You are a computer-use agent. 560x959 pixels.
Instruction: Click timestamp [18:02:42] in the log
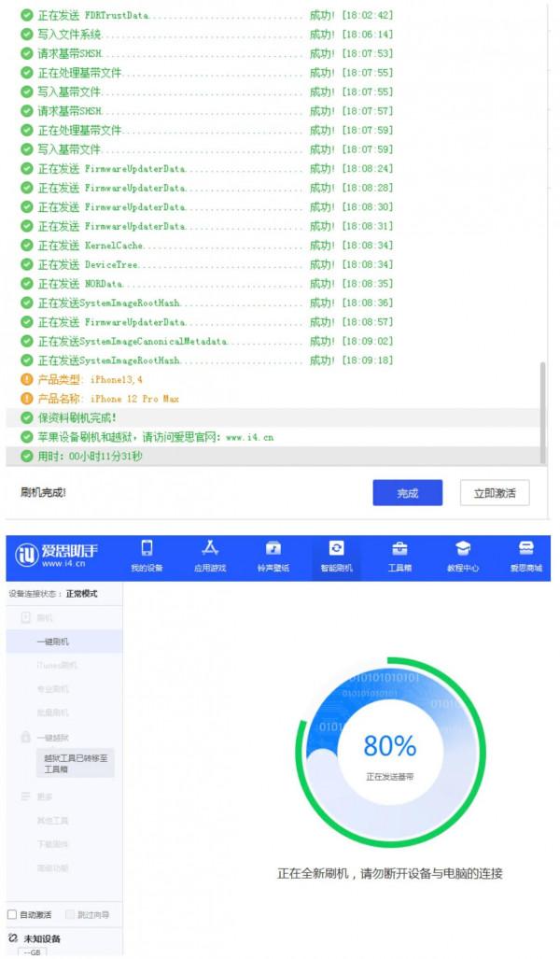(x=368, y=15)
